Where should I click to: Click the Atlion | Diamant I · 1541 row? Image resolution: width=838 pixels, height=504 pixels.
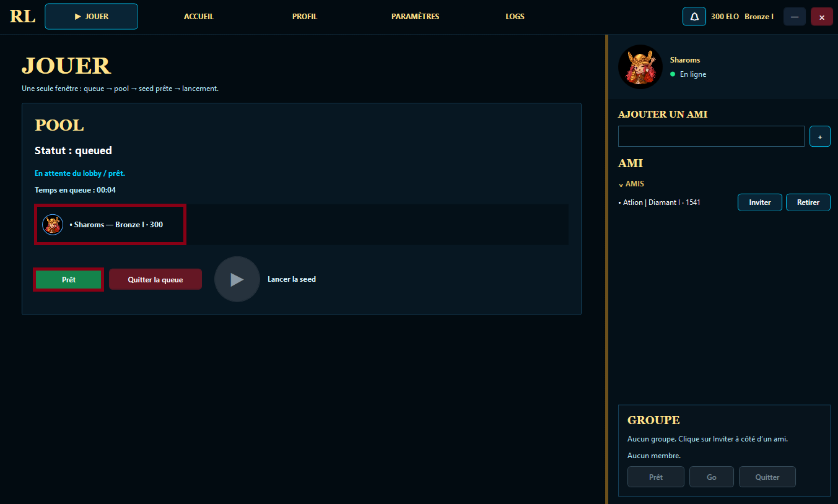660,202
